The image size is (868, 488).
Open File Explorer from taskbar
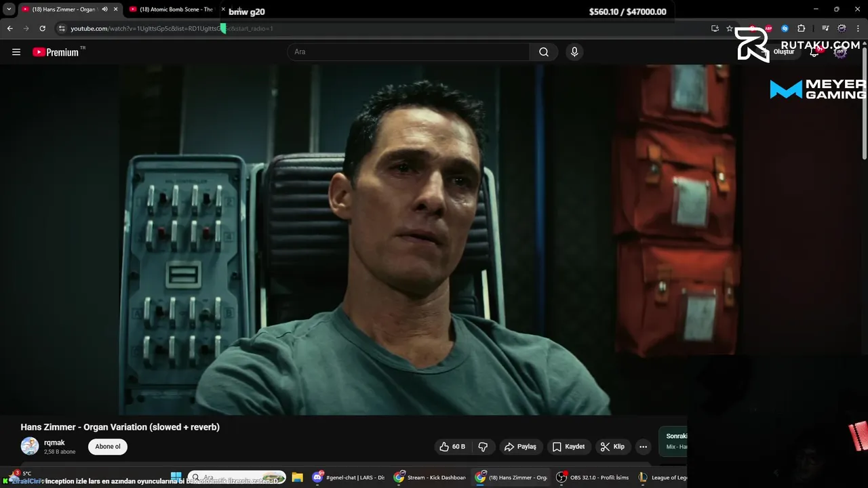(297, 477)
